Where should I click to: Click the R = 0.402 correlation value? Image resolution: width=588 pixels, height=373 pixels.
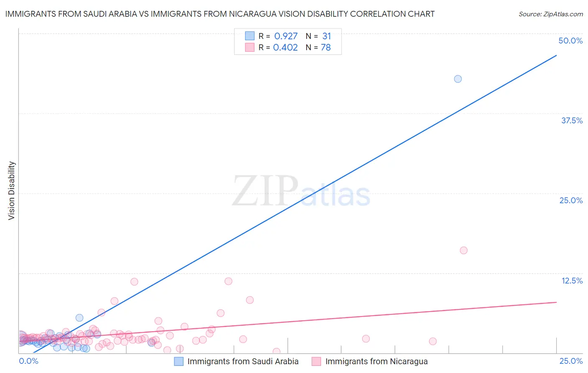tap(278, 47)
